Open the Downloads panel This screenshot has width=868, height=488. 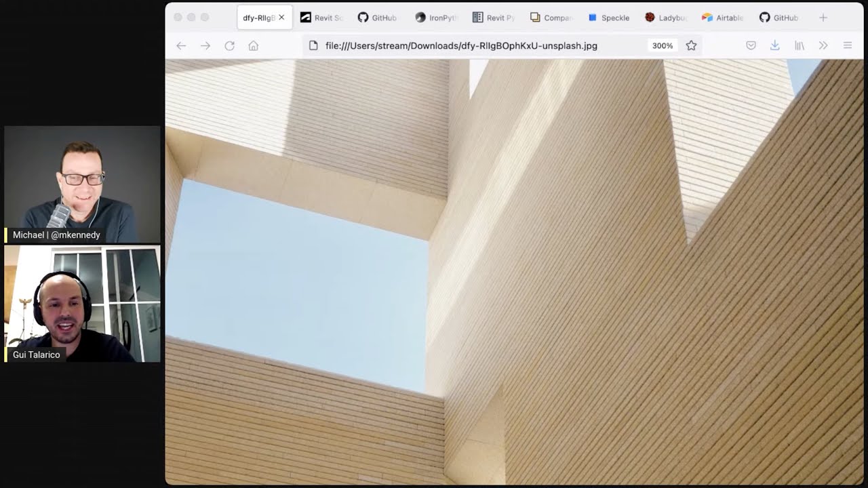coord(774,45)
